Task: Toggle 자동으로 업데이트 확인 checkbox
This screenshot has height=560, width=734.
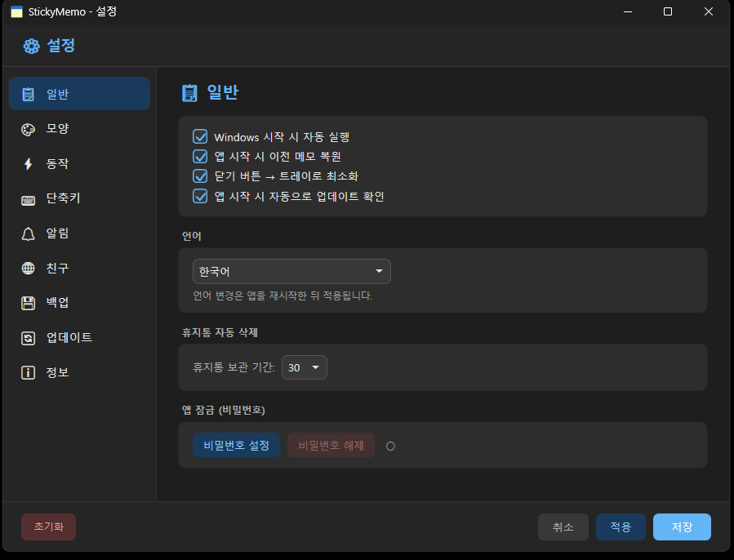Action: tap(200, 196)
